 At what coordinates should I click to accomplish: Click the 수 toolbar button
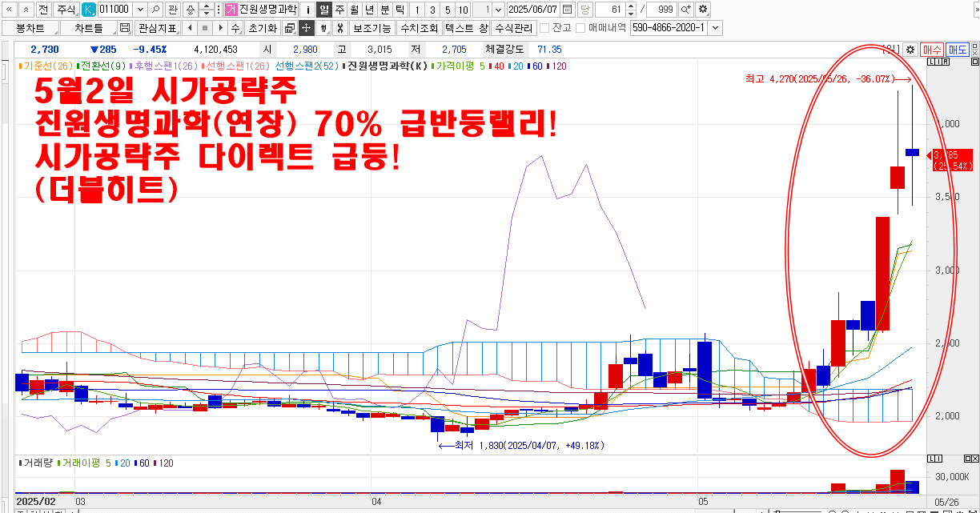point(235,28)
